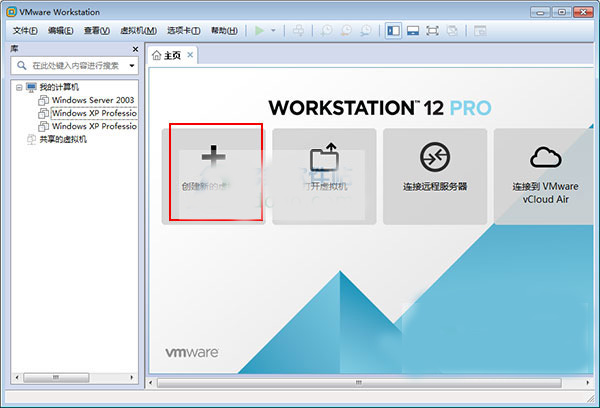
Task: Click the connect to VMware vCloud Air cloud icon
Action: [x=545, y=158]
